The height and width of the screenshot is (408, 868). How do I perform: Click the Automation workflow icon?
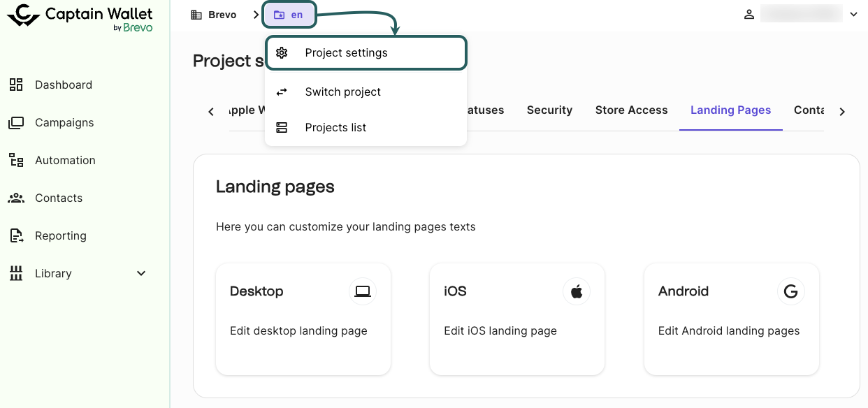[16, 160]
